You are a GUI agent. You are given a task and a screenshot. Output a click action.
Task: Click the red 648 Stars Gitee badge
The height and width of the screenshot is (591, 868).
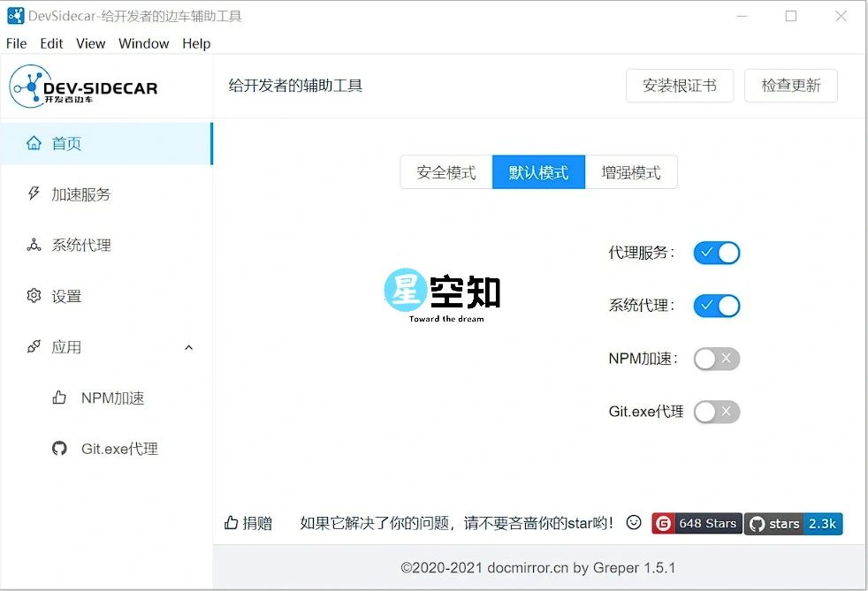click(x=696, y=523)
